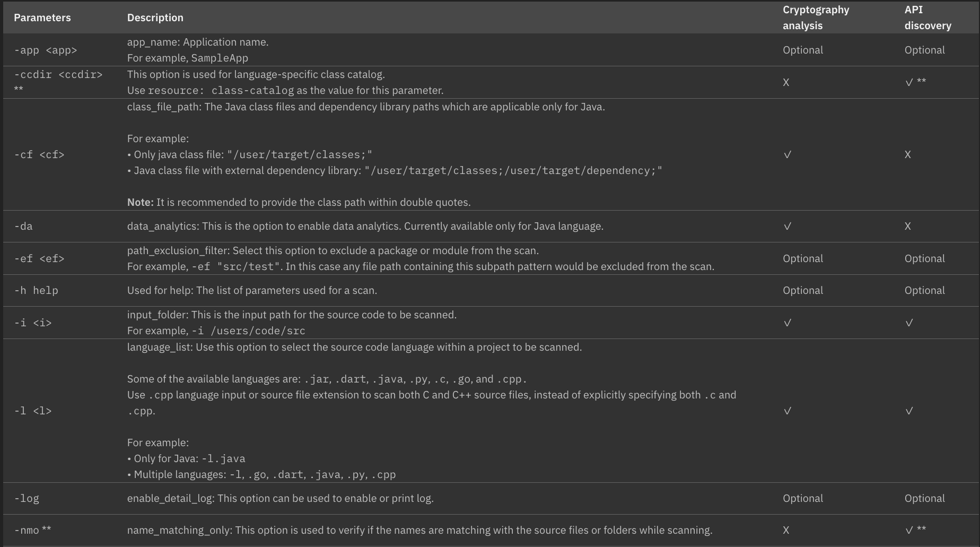Viewport: 980px width, 547px height.
Task: Select the Cryptography analysis column header
Action: point(816,18)
